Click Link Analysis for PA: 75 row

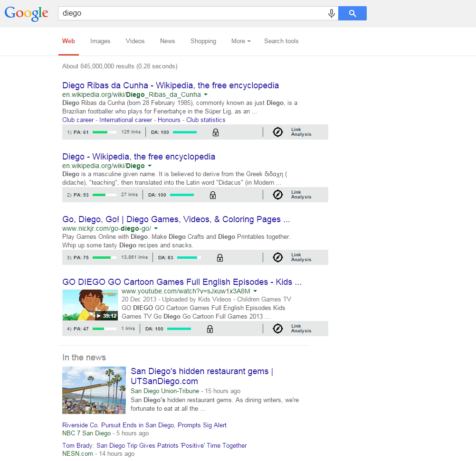point(301,257)
